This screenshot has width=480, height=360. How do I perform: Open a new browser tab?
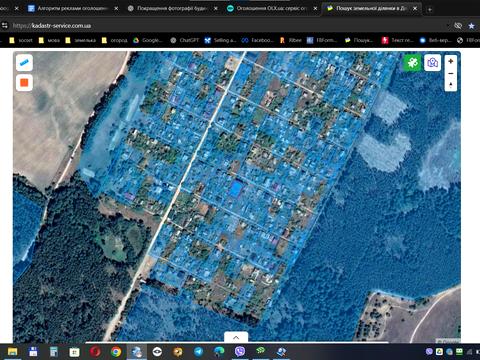[x=430, y=9]
